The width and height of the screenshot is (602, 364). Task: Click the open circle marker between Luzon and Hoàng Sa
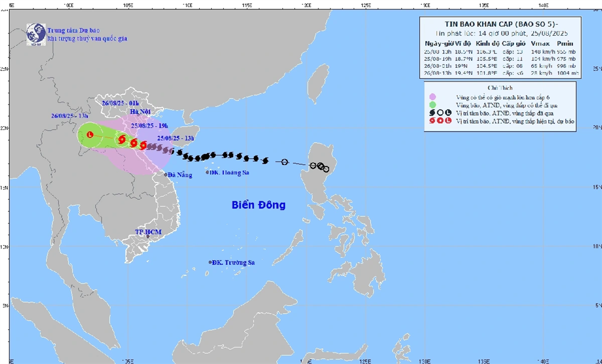pyautogui.click(x=285, y=162)
